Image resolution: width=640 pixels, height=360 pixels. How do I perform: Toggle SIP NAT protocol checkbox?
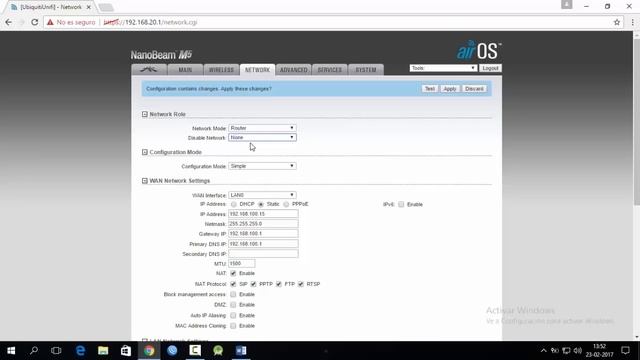[x=233, y=284]
